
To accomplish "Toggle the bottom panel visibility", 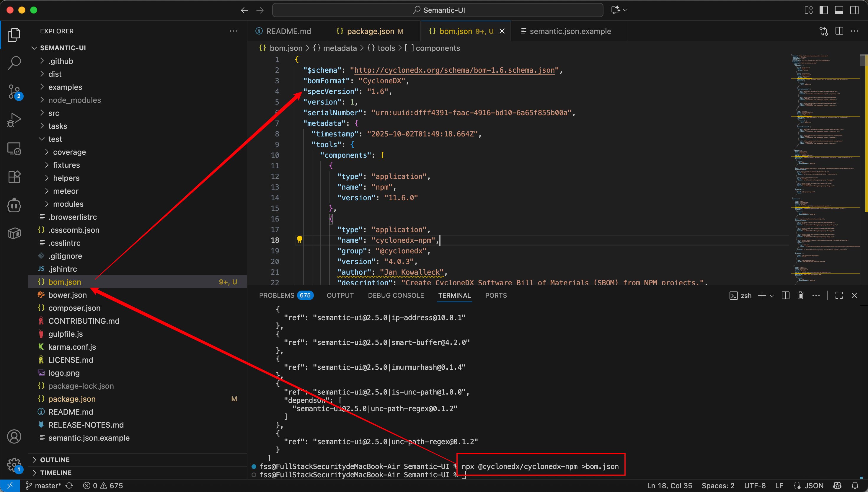I will pyautogui.click(x=839, y=10).
